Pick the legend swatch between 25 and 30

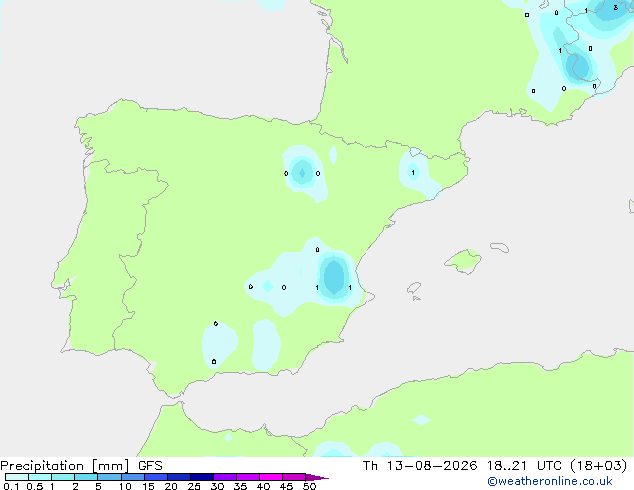click(202, 477)
